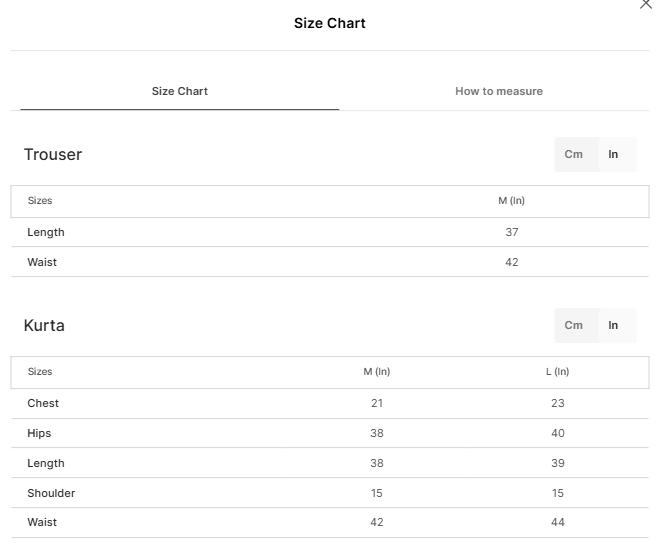
Task: Click the Kurta section heading
Action: pyautogui.click(x=44, y=325)
